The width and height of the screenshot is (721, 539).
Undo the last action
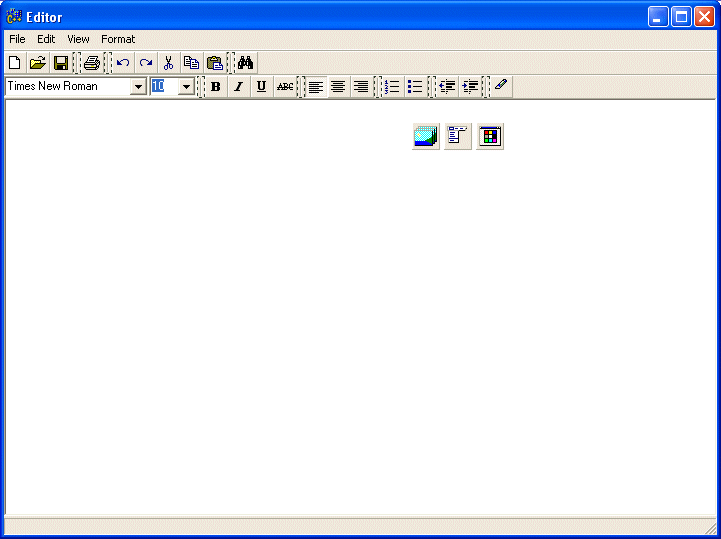[x=123, y=63]
